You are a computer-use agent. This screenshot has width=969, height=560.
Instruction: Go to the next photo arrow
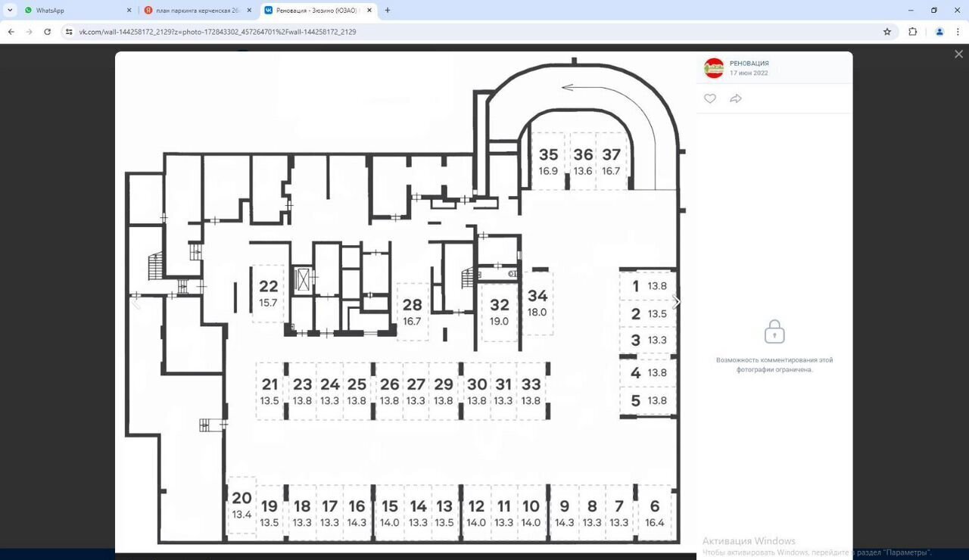pos(676,302)
